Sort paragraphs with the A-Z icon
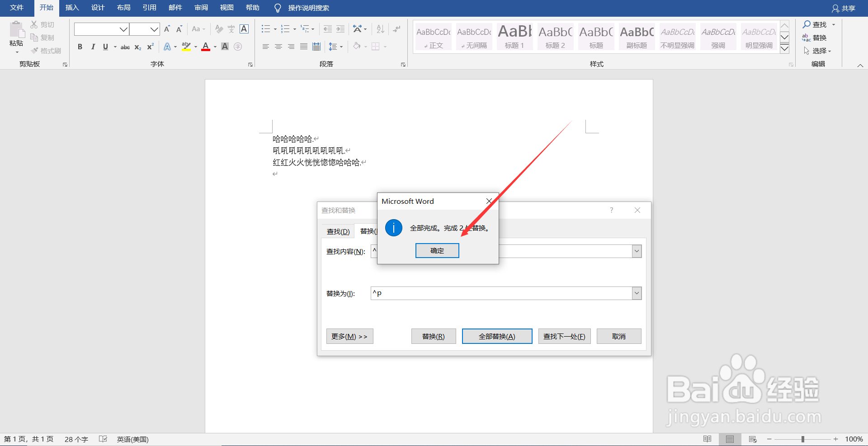Screen dimensions: 868x446 pos(380,29)
